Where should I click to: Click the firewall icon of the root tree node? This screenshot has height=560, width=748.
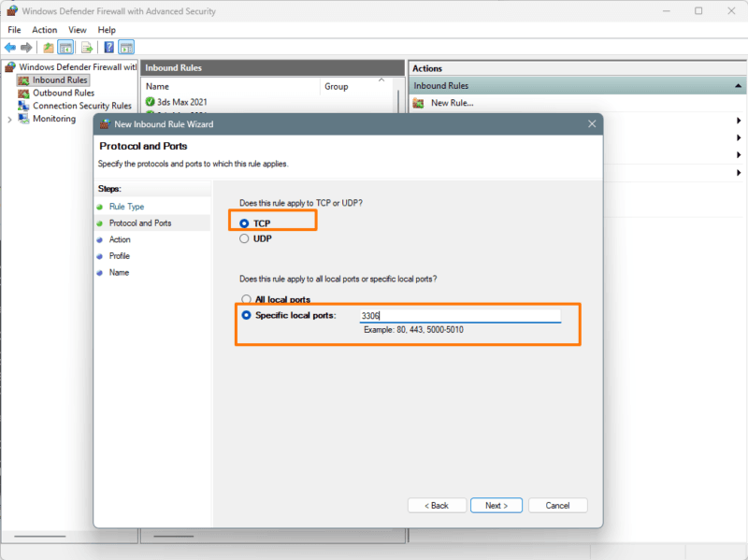pyautogui.click(x=10, y=67)
